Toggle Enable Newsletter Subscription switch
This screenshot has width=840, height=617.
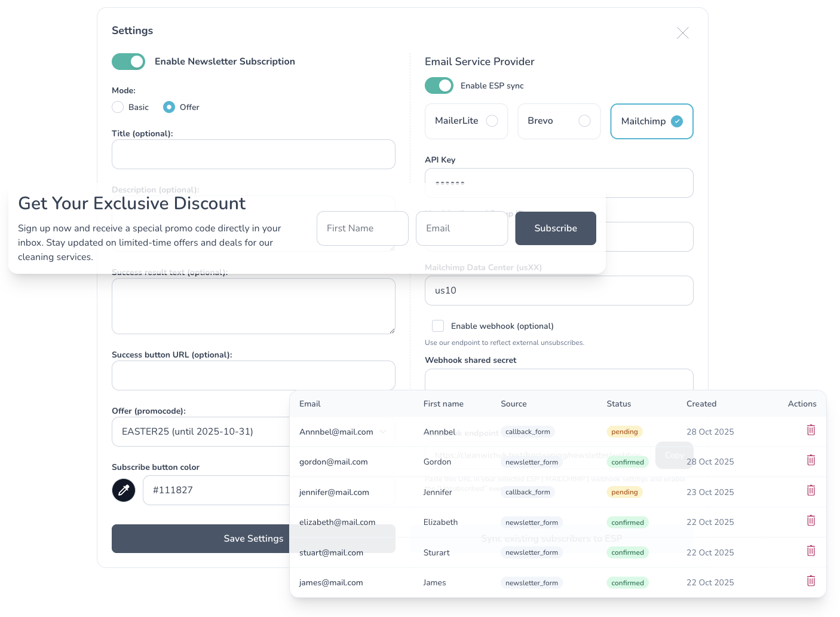[128, 62]
